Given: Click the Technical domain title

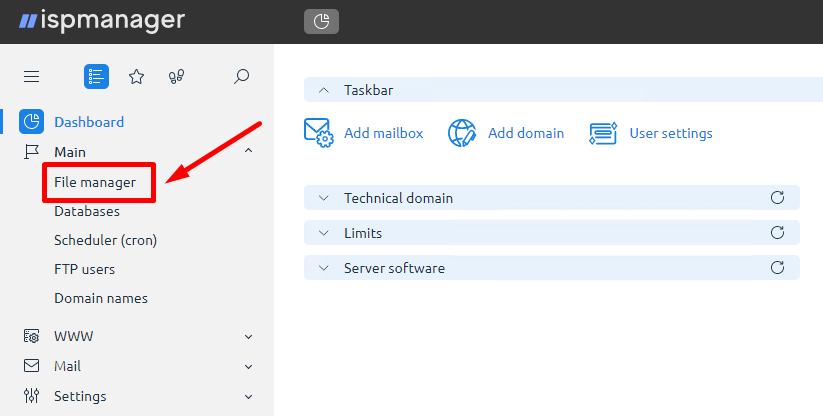Looking at the screenshot, I should (x=398, y=198).
